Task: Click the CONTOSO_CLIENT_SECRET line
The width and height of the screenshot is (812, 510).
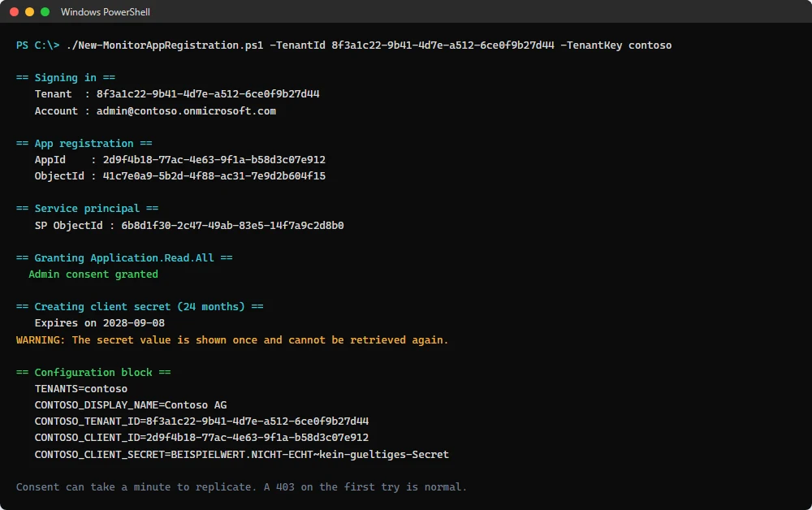Action: pos(242,455)
